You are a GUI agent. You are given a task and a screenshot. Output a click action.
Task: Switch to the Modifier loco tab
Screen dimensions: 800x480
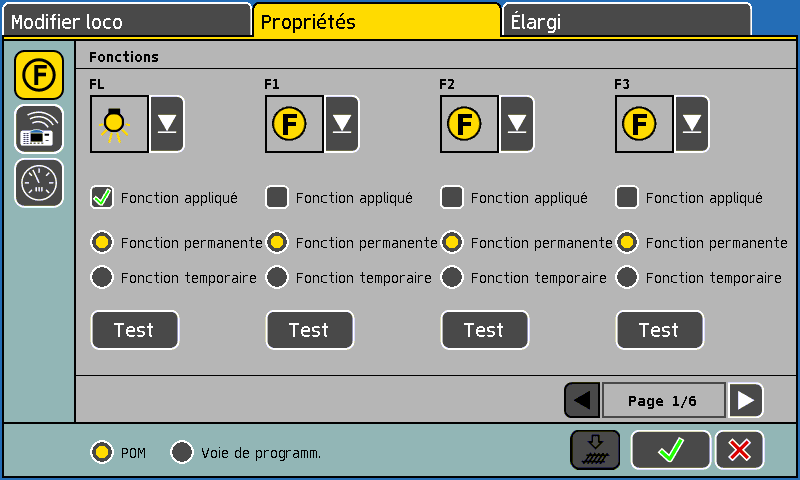pos(125,21)
